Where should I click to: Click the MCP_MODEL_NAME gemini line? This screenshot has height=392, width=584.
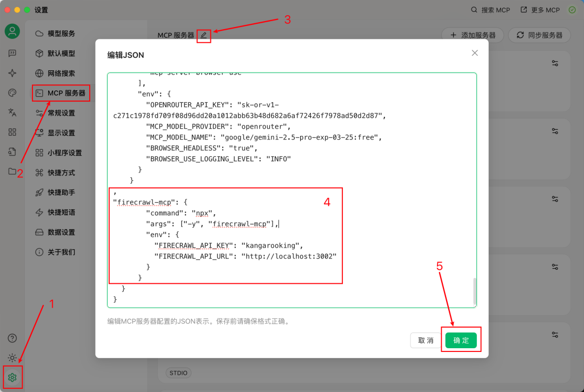[x=264, y=137]
